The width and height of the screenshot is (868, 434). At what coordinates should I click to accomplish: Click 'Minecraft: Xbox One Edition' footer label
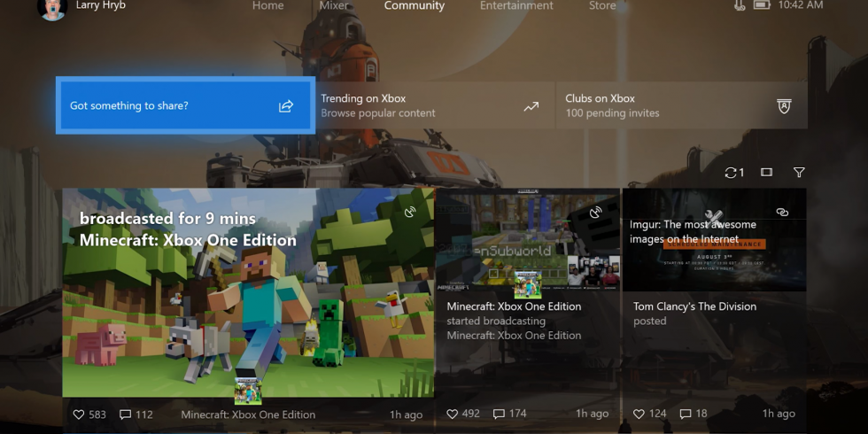coord(248,415)
